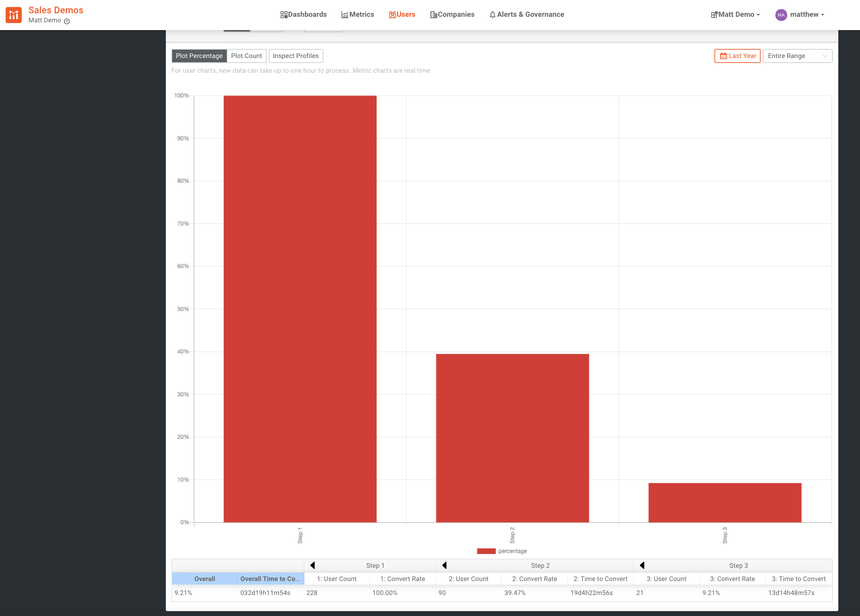Click the 39.47% convert rate cell
The image size is (860, 616).
pyautogui.click(x=535, y=593)
